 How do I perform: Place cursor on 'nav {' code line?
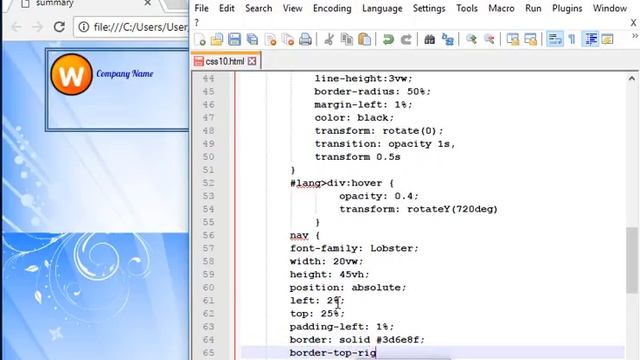tap(305, 235)
